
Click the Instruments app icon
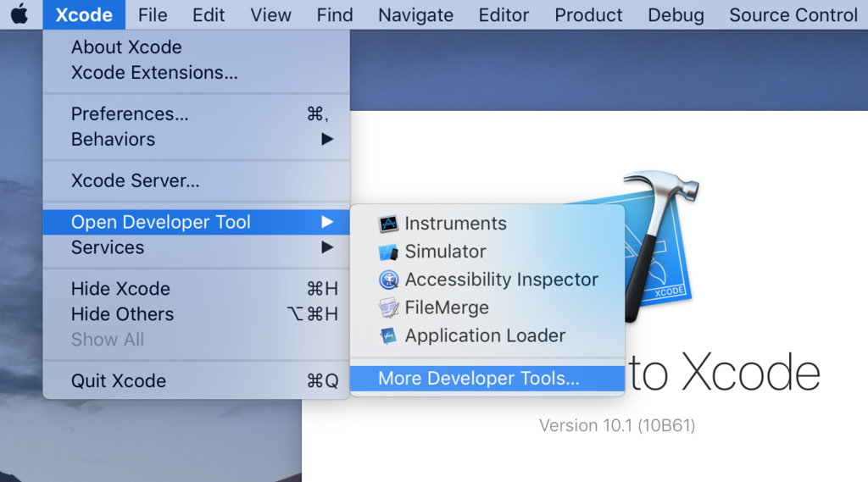pyautogui.click(x=388, y=224)
